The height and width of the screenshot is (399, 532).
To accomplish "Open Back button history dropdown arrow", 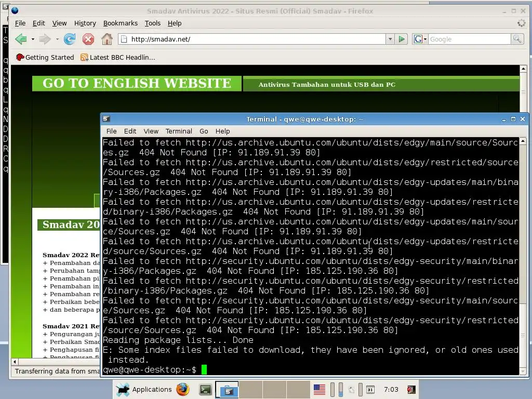I will click(33, 39).
